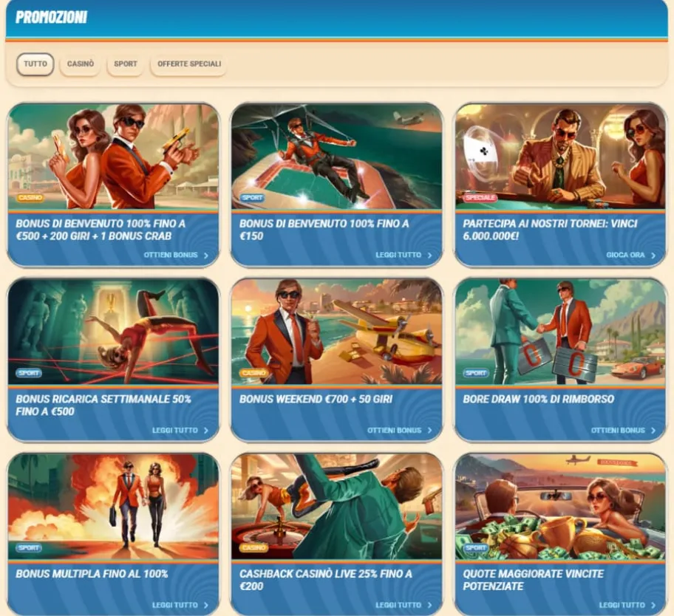Image resolution: width=674 pixels, height=616 pixels.
Task: Select the Tutto filter tab
Action: pyautogui.click(x=35, y=64)
